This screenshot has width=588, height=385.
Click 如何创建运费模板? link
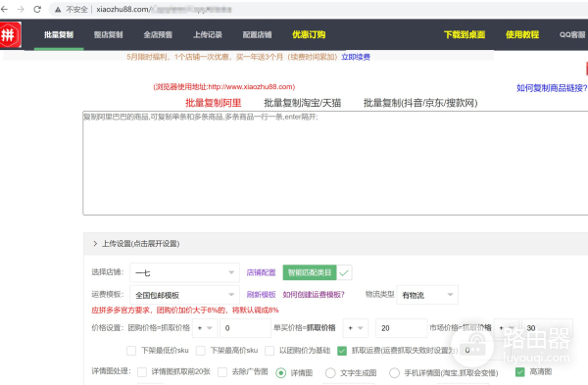pyautogui.click(x=314, y=295)
